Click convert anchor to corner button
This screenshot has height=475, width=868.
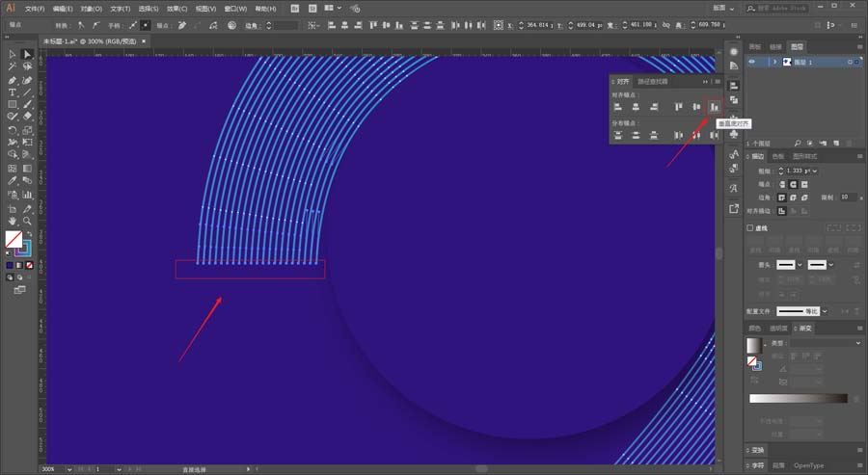pos(81,25)
